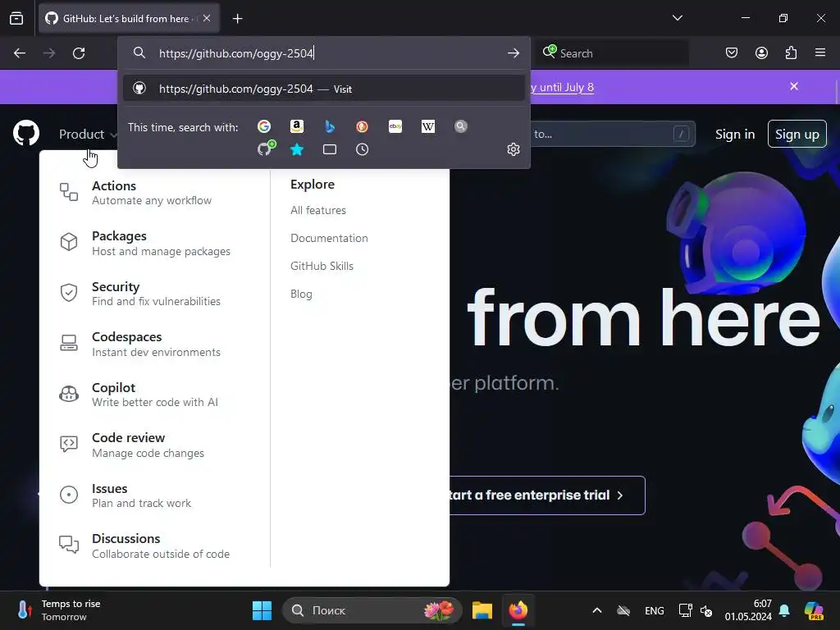Image resolution: width=840 pixels, height=630 pixels.
Task: Open the Copilot preview tray icon
Action: pyautogui.click(x=814, y=610)
